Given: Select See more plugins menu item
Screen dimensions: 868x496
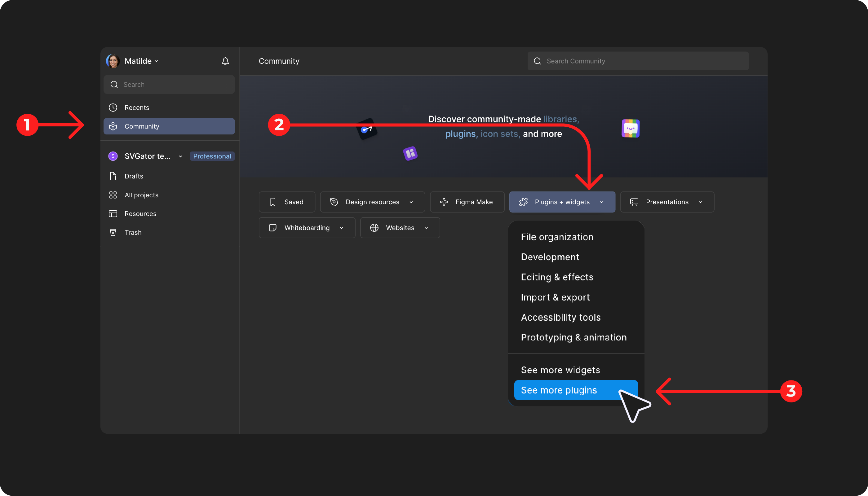Looking at the screenshot, I should 559,390.
